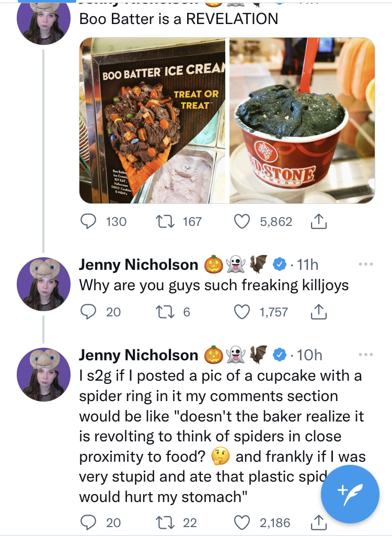Open the Boo Batter ice cream sign photo
This screenshot has width=392, height=536.
153,120
